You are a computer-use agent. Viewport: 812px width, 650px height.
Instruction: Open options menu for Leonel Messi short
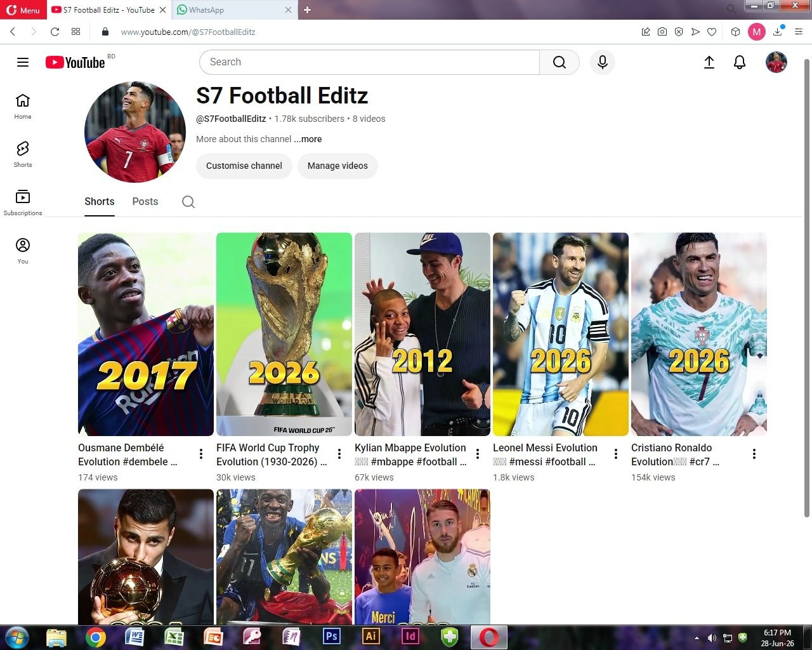[x=616, y=454]
